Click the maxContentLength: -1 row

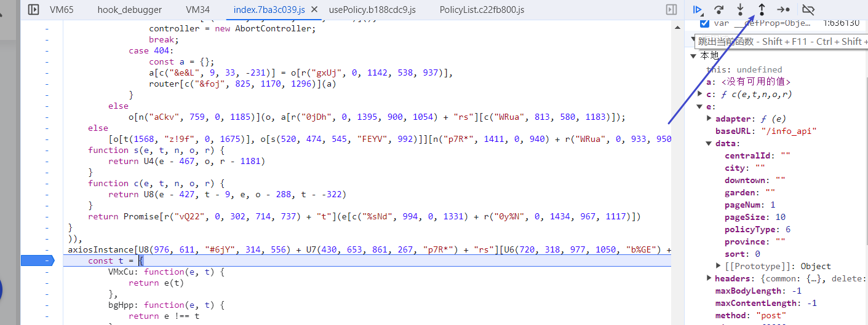(x=766, y=303)
